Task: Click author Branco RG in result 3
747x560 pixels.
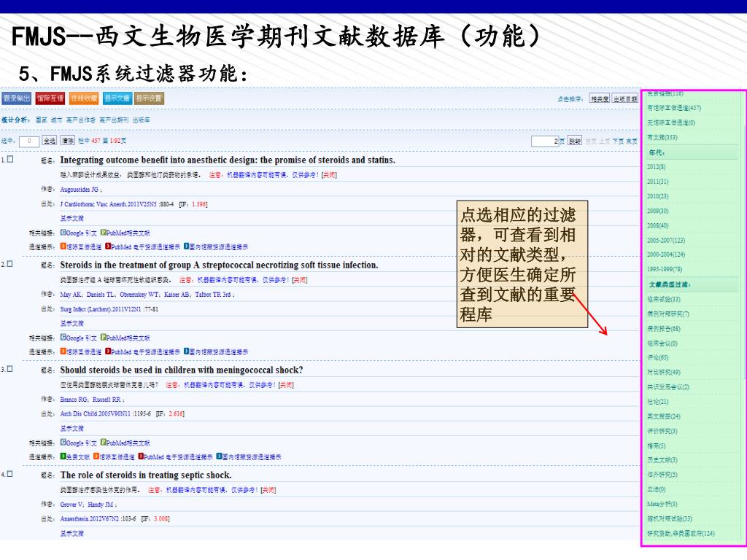Action: (74, 400)
